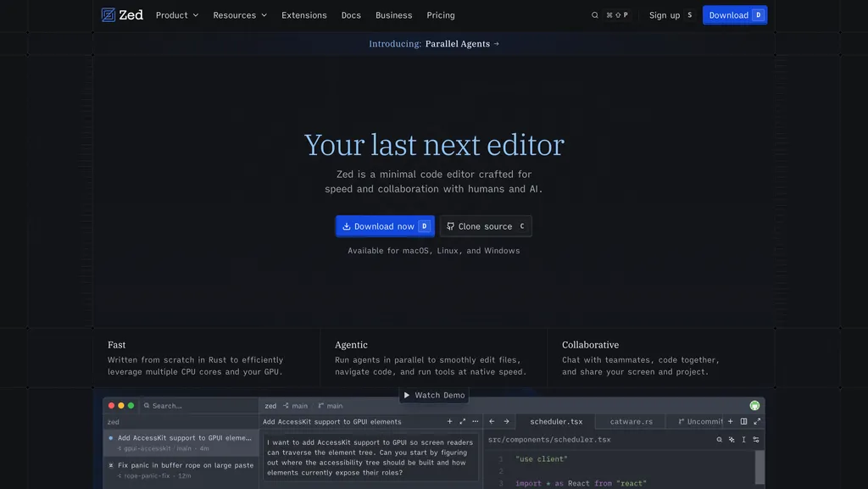The width and height of the screenshot is (868, 489).
Task: Split the editor pane with the split icon
Action: click(x=743, y=421)
